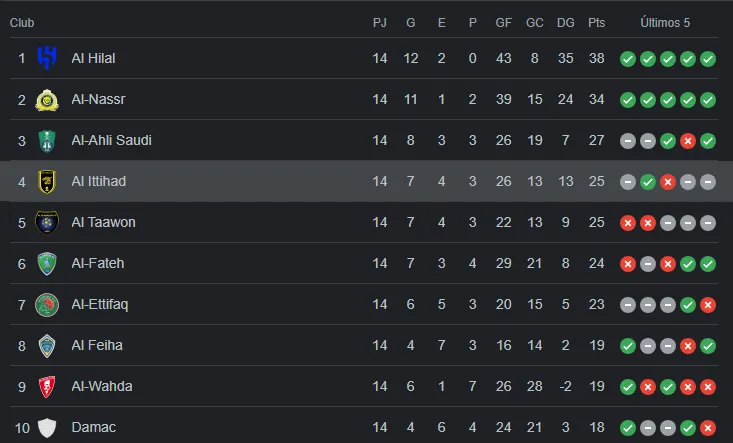This screenshot has width=733, height=443.
Task: Click Al-Ahli Saudi's red loss indicator
Action: coord(688,140)
